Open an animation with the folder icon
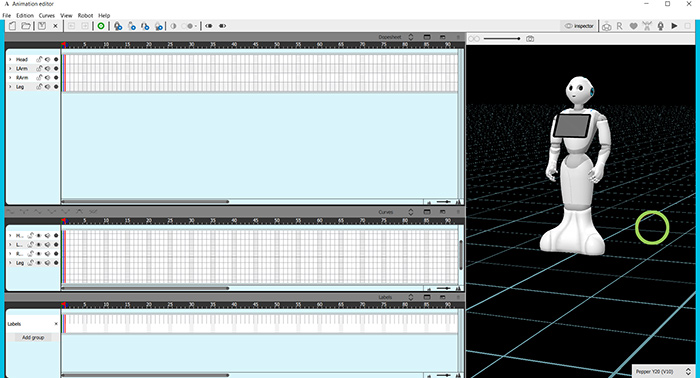This screenshot has width=700, height=378. (26, 26)
